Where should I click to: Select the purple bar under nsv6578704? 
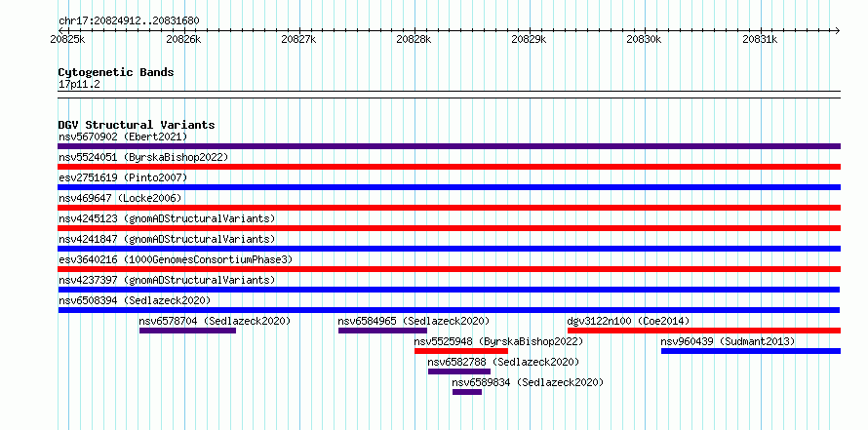187,331
